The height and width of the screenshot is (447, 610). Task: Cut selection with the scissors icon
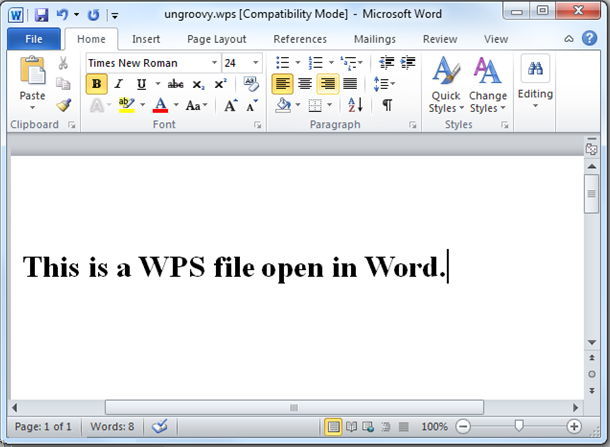pyautogui.click(x=63, y=63)
